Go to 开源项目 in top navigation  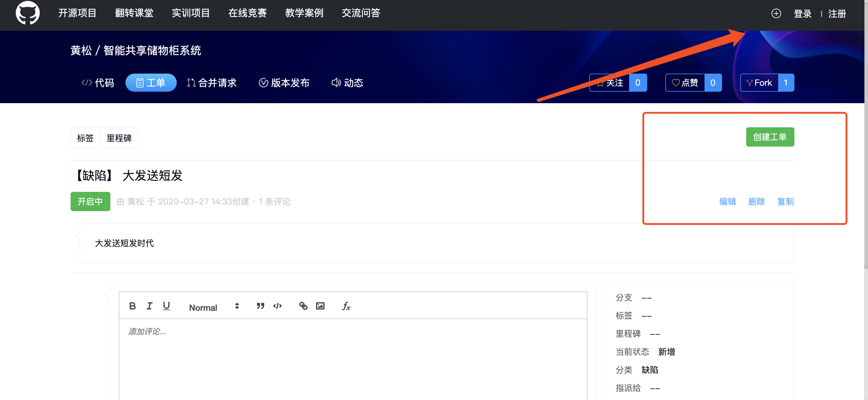[78, 13]
